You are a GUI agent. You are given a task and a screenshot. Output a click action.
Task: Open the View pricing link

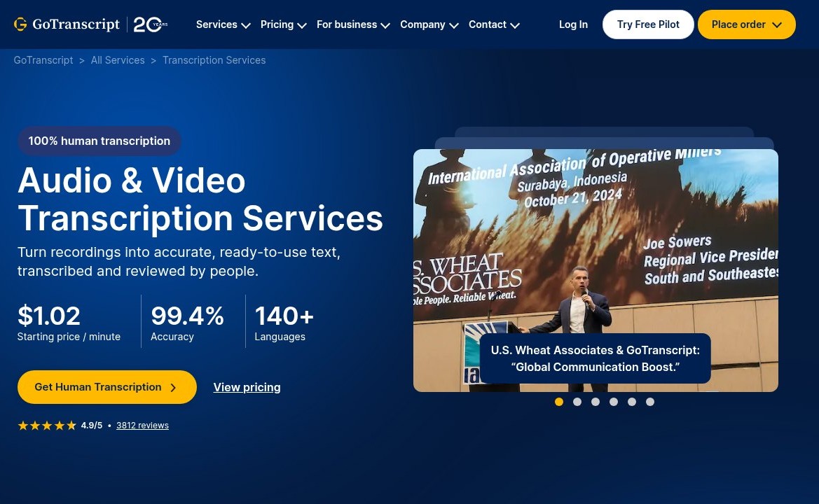[x=247, y=387]
